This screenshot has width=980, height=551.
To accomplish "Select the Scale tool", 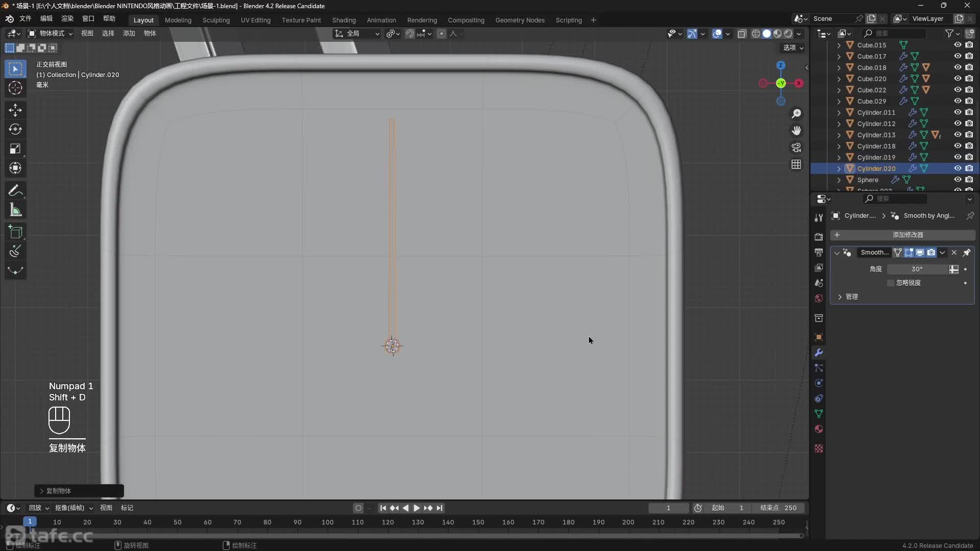I will coord(15,149).
